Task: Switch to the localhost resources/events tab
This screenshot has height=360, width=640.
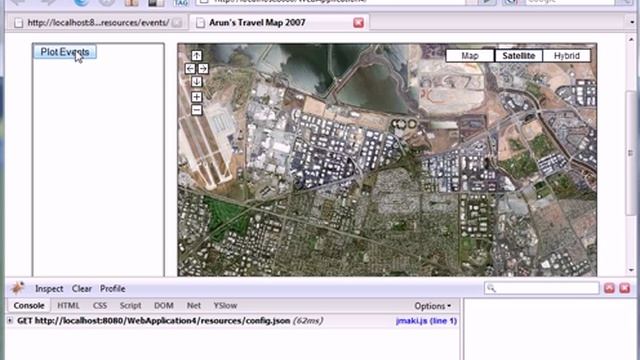Action: pyautogui.click(x=98, y=22)
